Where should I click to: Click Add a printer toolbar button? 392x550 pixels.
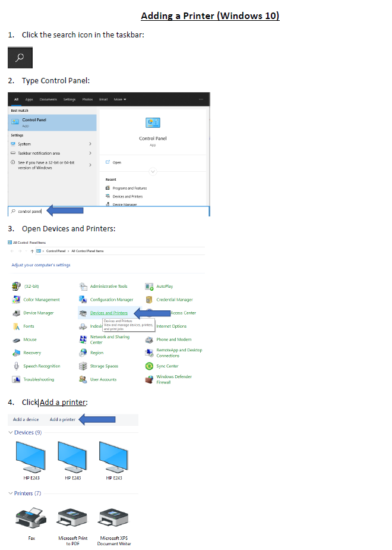point(63,420)
